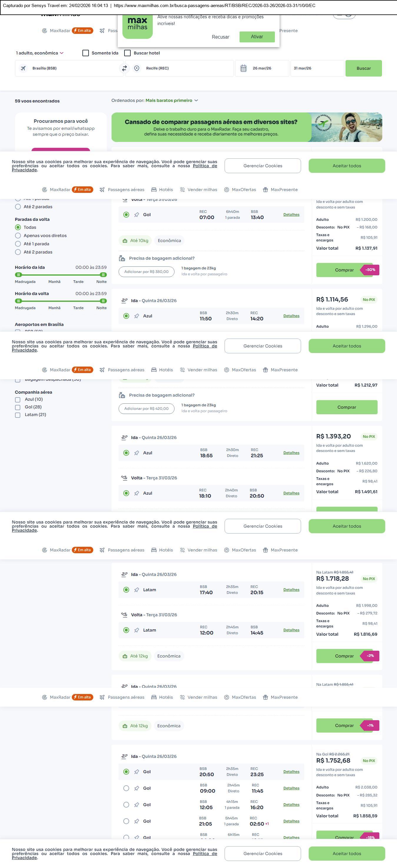Viewport: 397px width, 868px height.
Task: Check the Somente ida checkbox
Action: (86, 53)
